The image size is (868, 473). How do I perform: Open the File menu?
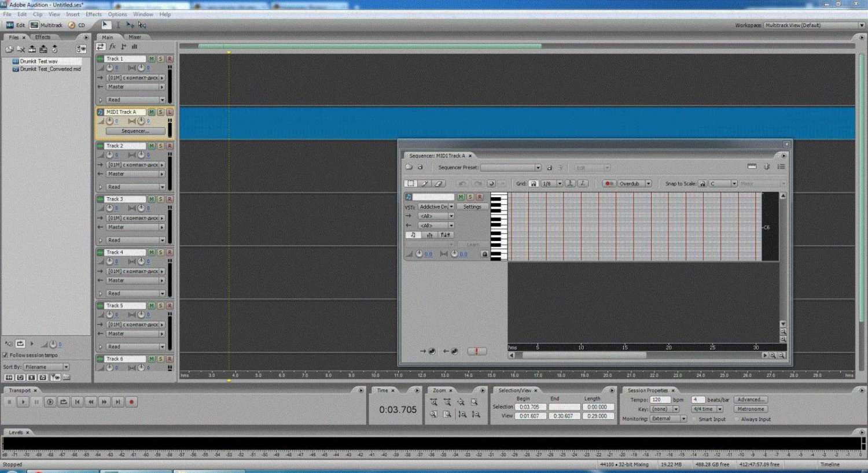[7, 14]
